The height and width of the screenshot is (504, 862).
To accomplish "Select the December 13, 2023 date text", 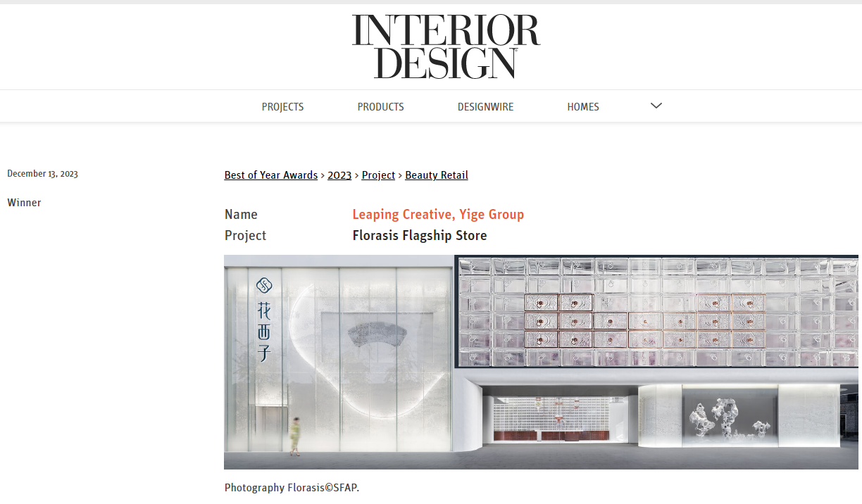I will 42,174.
